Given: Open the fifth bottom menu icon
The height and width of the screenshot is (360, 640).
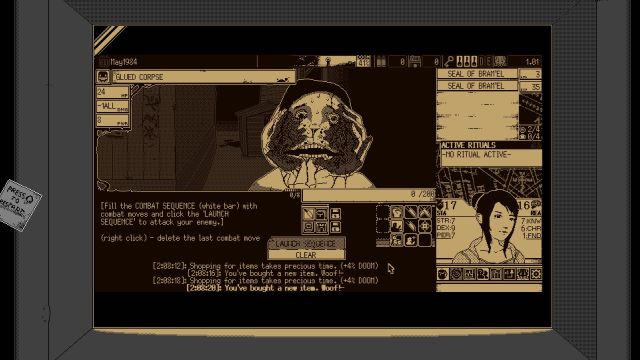Looking at the screenshot, I should 496,274.
